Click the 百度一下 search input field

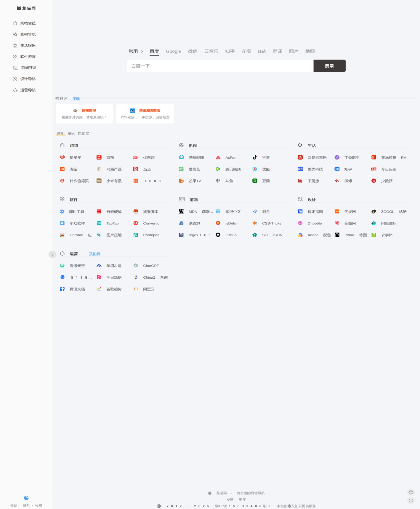pos(220,66)
